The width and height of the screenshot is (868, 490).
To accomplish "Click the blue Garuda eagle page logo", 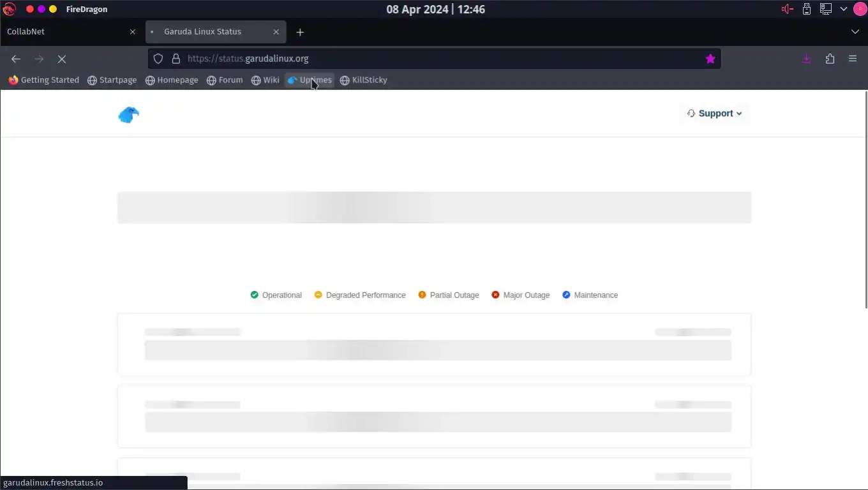I will 128,114.
